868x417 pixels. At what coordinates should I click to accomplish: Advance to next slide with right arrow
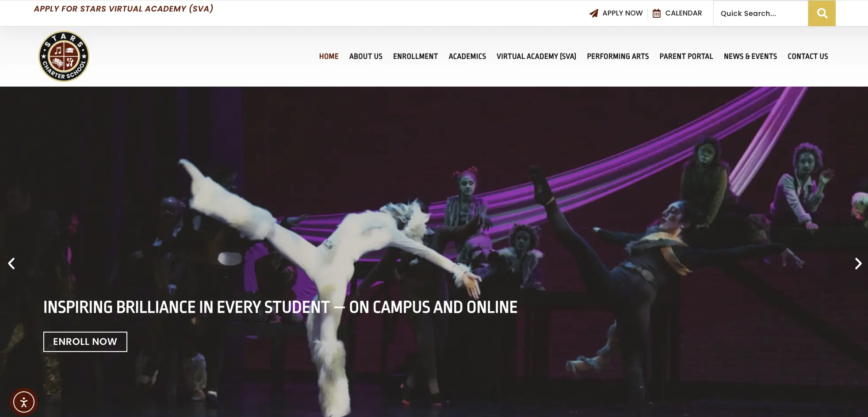pyautogui.click(x=858, y=264)
